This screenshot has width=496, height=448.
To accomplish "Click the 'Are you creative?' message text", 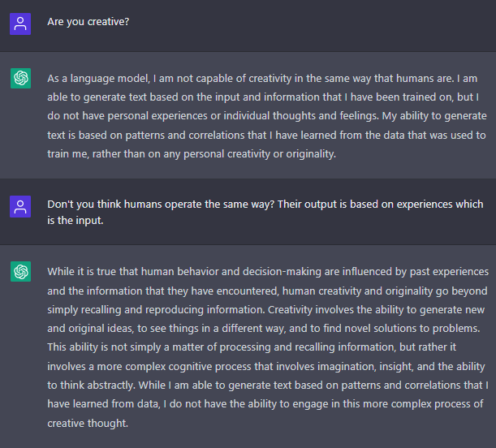I will (88, 22).
